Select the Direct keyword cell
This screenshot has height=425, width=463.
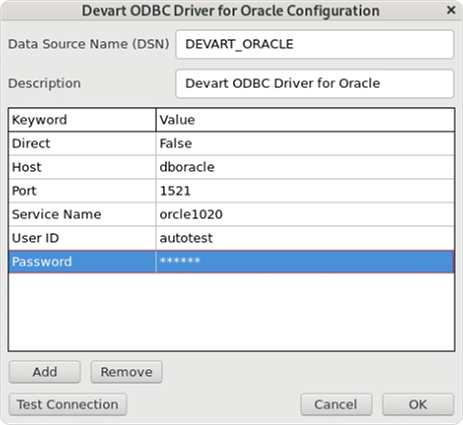(82, 144)
